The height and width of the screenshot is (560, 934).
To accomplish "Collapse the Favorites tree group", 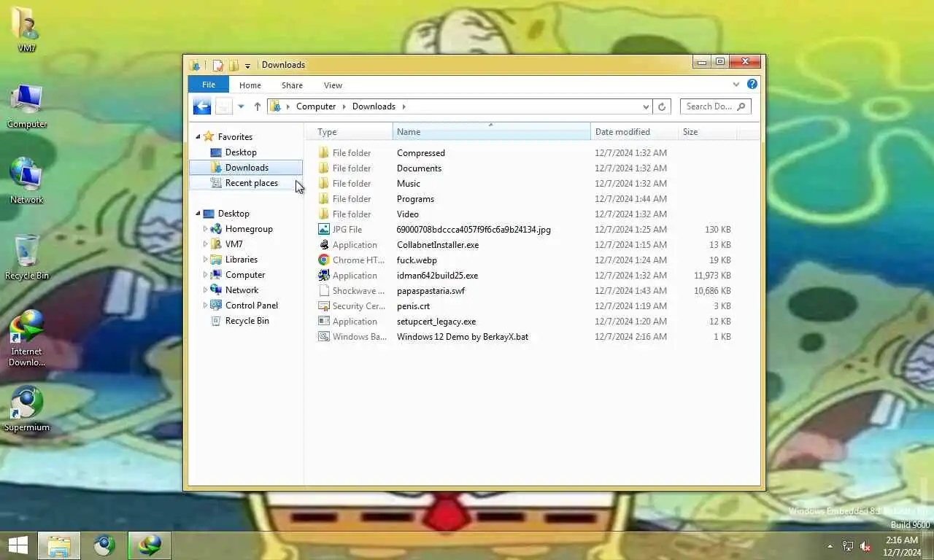I will 198,137.
